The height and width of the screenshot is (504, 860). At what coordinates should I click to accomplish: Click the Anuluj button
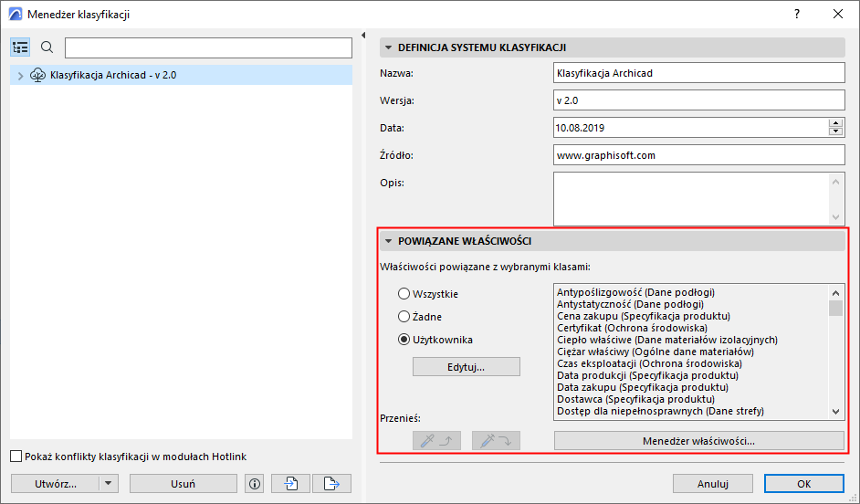pyautogui.click(x=712, y=484)
